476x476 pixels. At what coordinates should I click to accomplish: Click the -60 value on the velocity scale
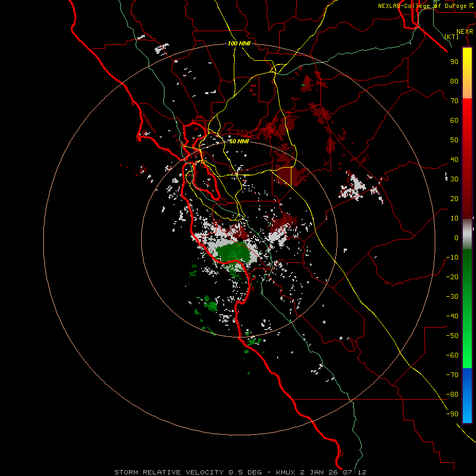point(452,355)
